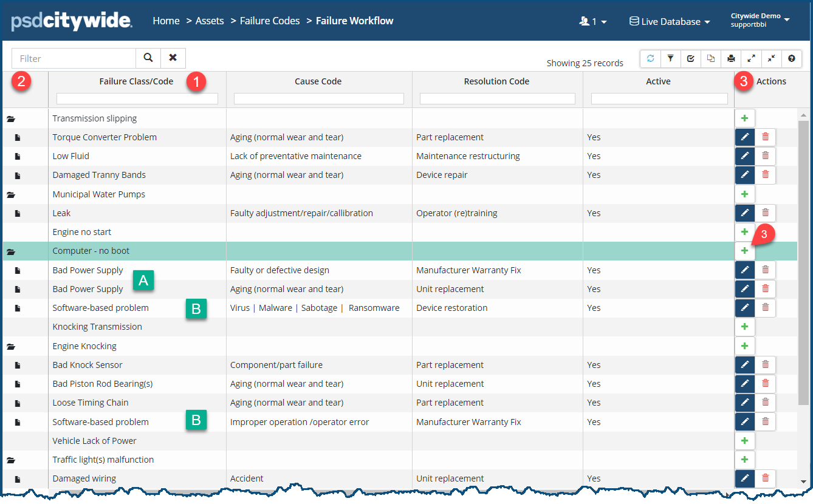Image resolution: width=813 pixels, height=504 pixels.
Task: Click the funnel filter toolbar icon
Action: pyautogui.click(x=670, y=58)
